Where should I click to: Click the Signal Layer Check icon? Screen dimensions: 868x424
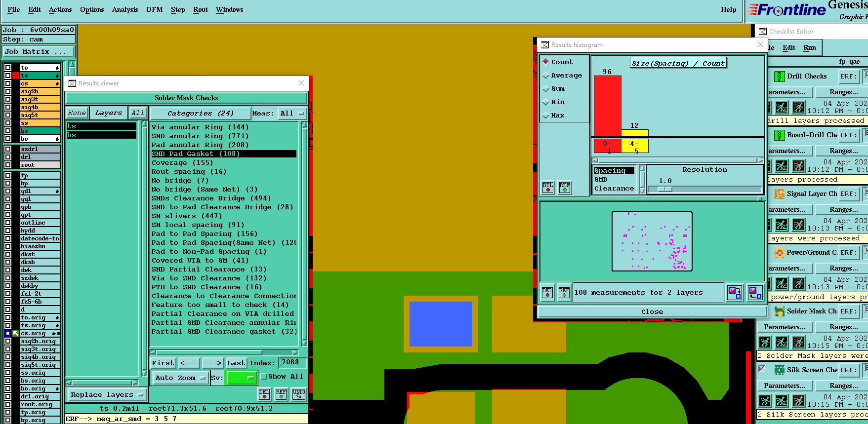(779, 193)
